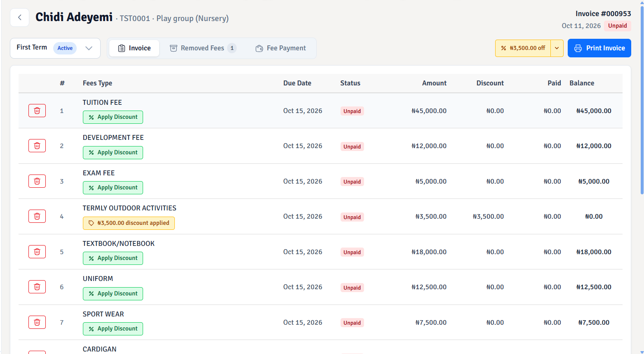Apply Discount to SPORT WEAR

[x=113, y=329]
